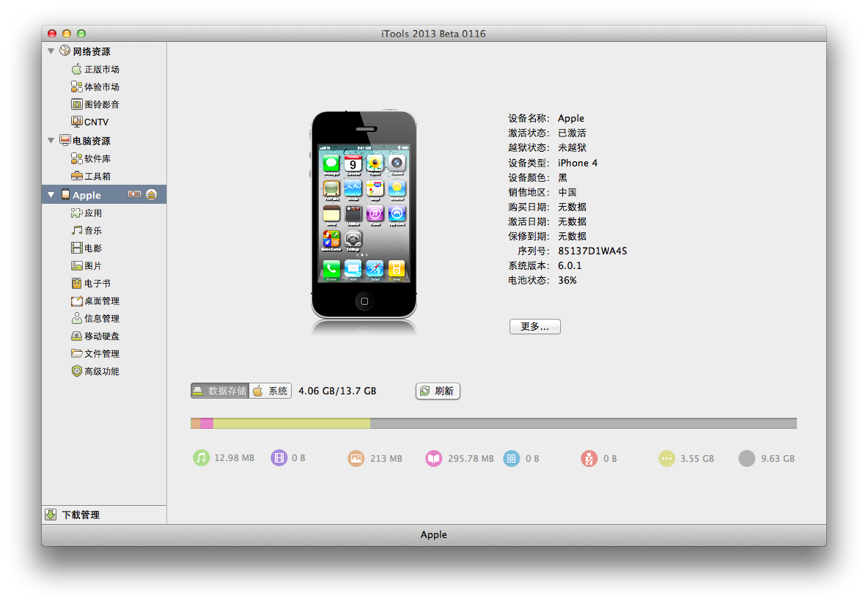
Task: Open 文件管理 folder icon
Action: pyautogui.click(x=76, y=353)
